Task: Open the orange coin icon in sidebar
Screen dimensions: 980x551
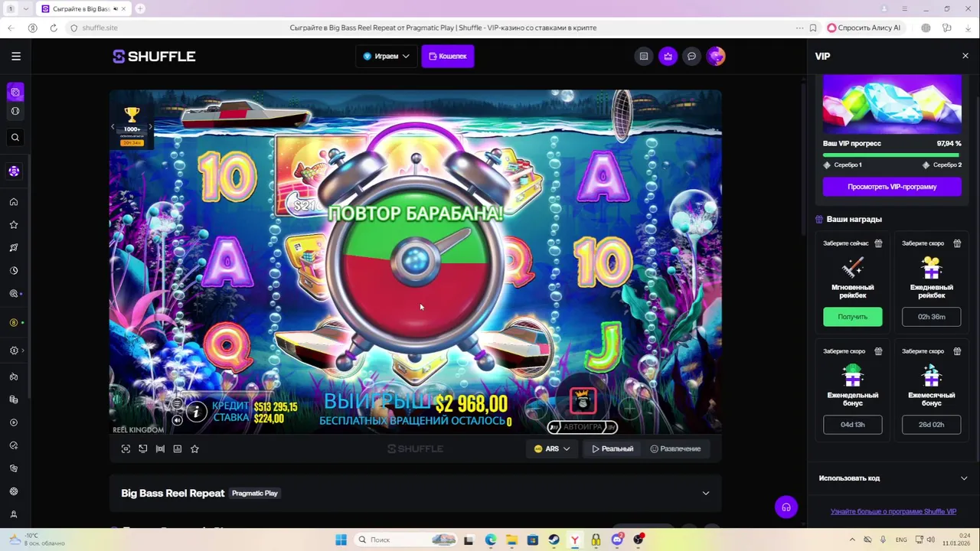Action: click(14, 323)
